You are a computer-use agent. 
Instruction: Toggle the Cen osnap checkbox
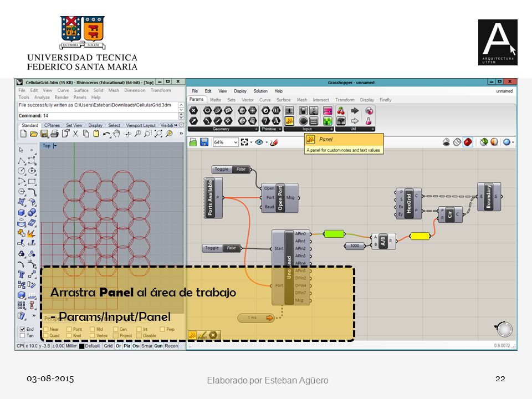point(116,329)
